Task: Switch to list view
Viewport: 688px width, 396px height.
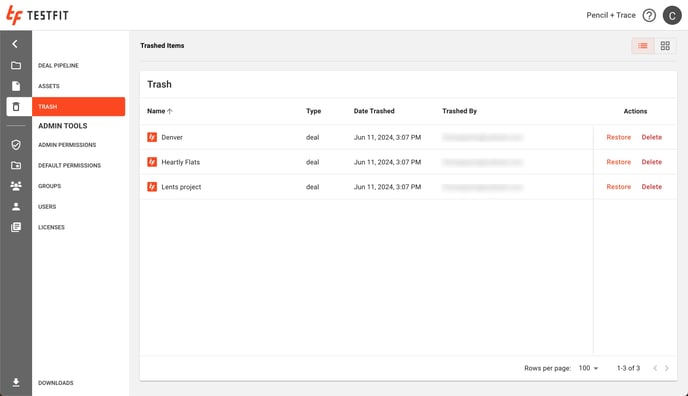Action: tap(643, 46)
